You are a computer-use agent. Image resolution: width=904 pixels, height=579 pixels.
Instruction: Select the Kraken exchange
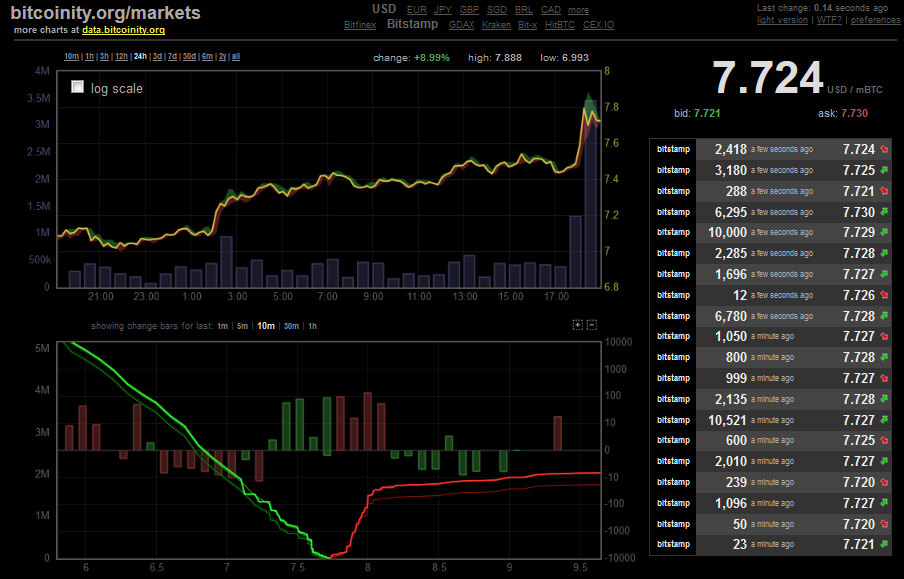point(496,24)
